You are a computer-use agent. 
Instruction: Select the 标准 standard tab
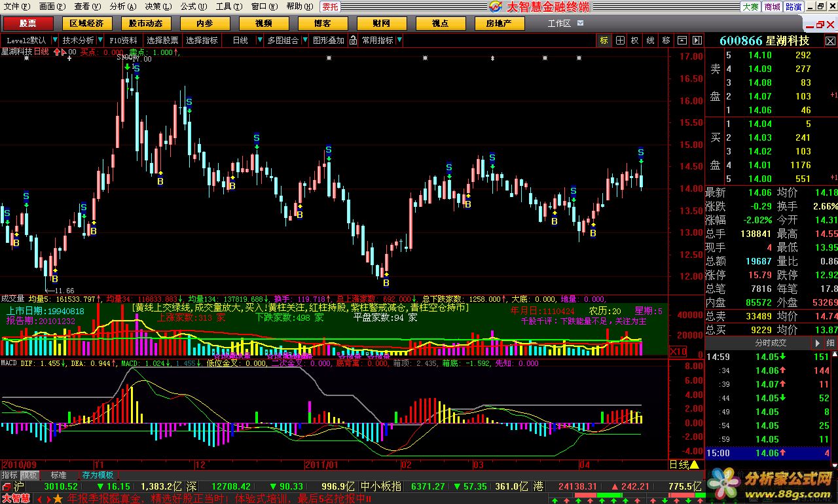[x=59, y=475]
